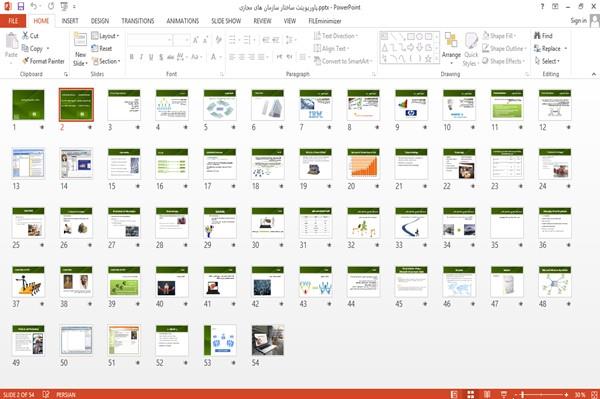The height and width of the screenshot is (399, 600).
Task: Open the Section dropdown
Action: tap(106, 61)
